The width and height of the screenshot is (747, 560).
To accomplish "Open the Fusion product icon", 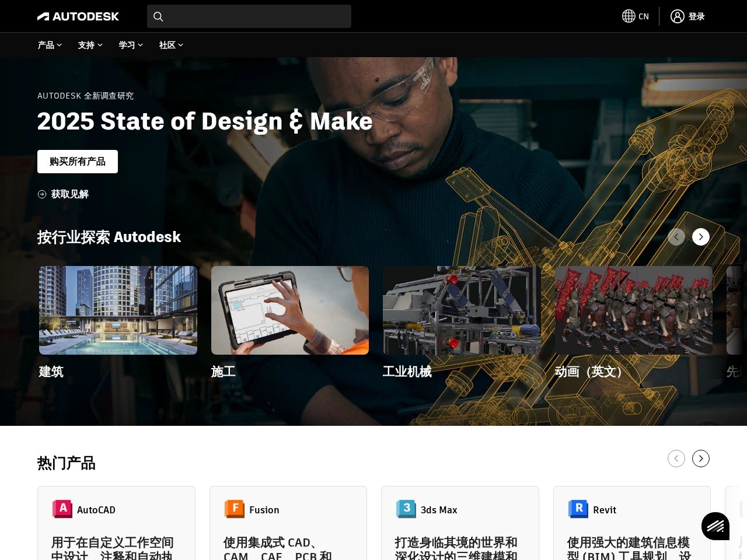I will [x=235, y=509].
